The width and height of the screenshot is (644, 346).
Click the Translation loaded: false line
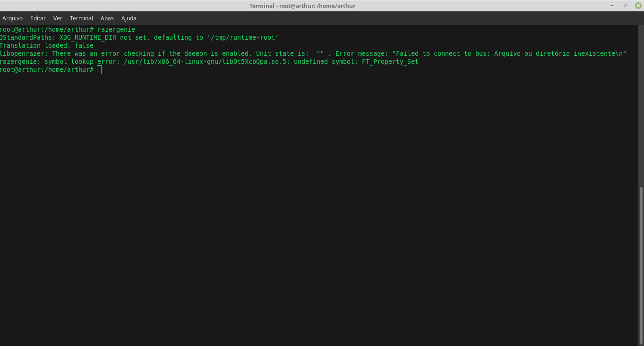pos(46,45)
